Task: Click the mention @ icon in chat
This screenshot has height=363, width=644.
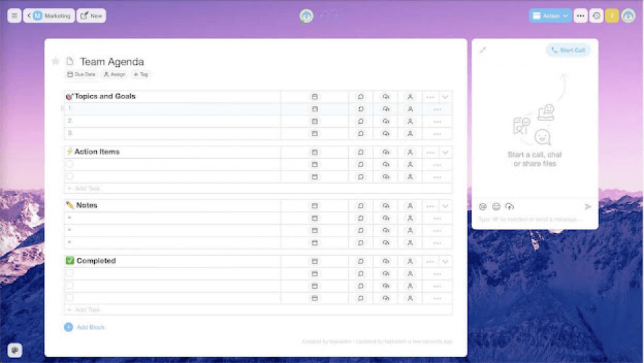Action: coord(483,206)
